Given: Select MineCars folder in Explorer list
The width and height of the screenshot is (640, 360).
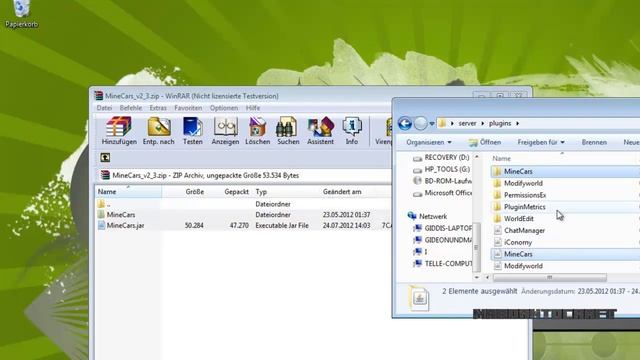Looking at the screenshot, I should pos(565,171).
